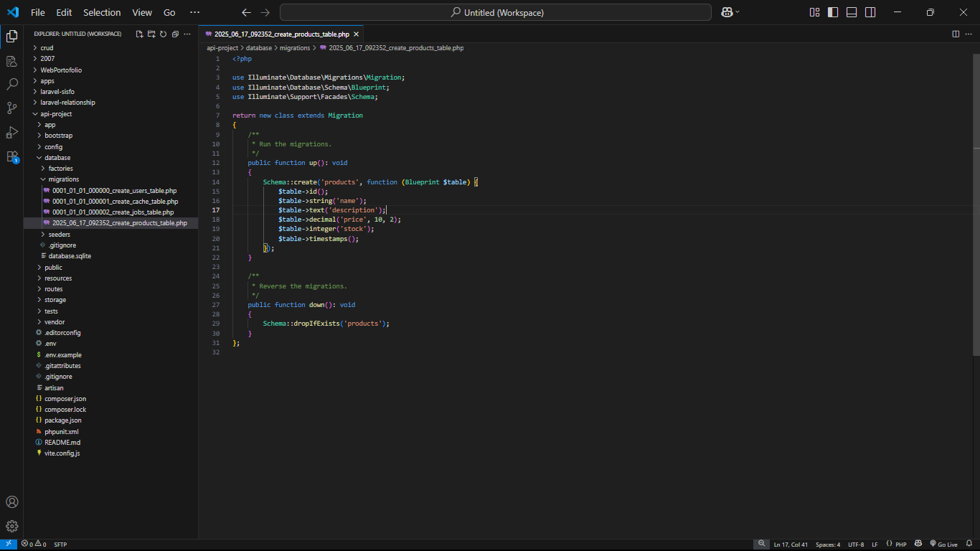This screenshot has height=551, width=980.
Task: Open the Source Control view
Action: (11, 108)
